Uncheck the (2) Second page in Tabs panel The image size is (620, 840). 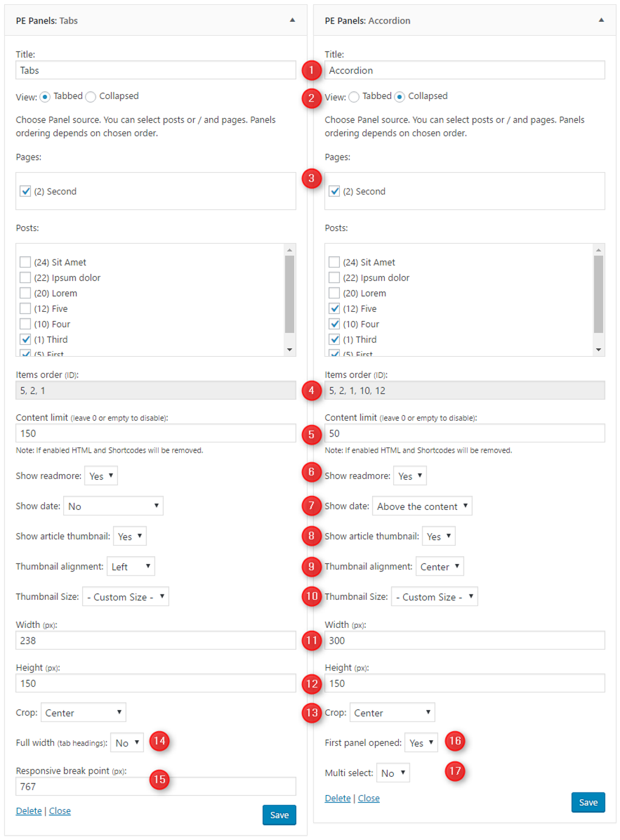(x=25, y=191)
